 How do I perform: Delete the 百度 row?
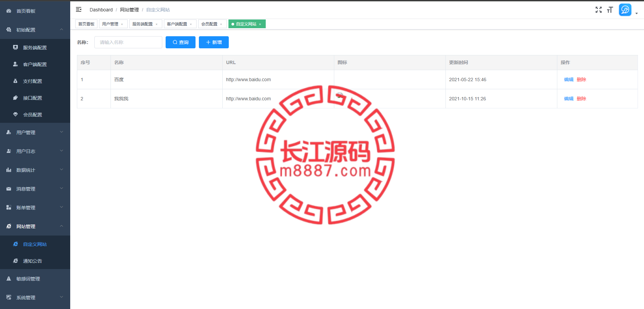(x=582, y=80)
